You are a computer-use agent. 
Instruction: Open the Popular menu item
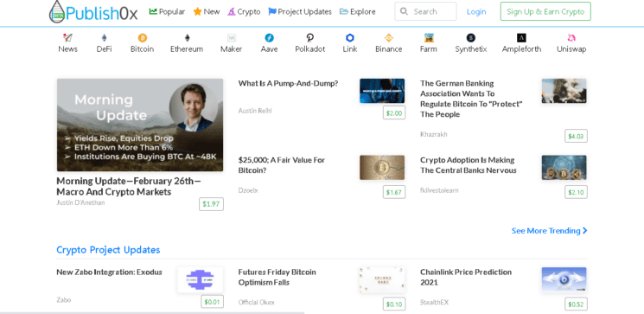(x=167, y=11)
